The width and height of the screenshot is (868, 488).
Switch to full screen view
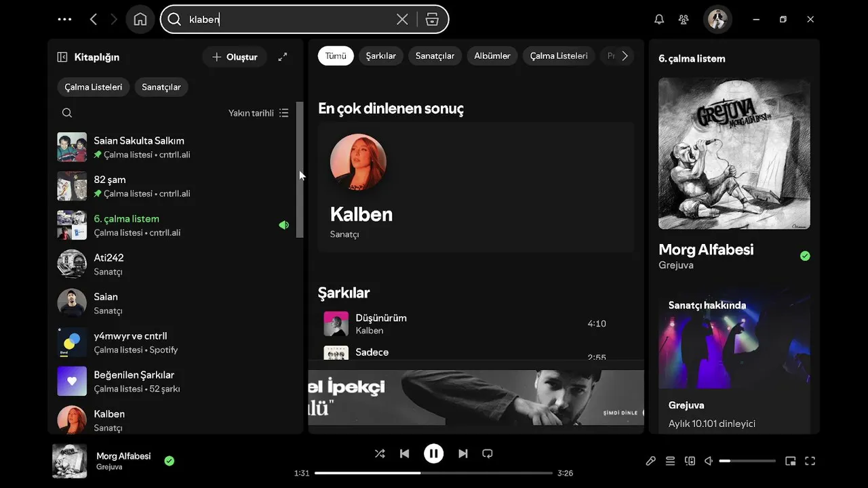[810, 461]
